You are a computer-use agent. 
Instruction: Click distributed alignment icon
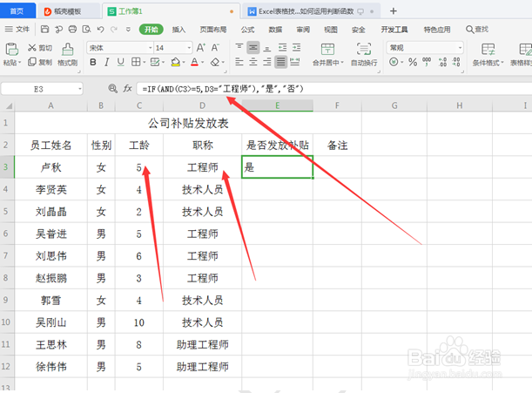click(295, 62)
